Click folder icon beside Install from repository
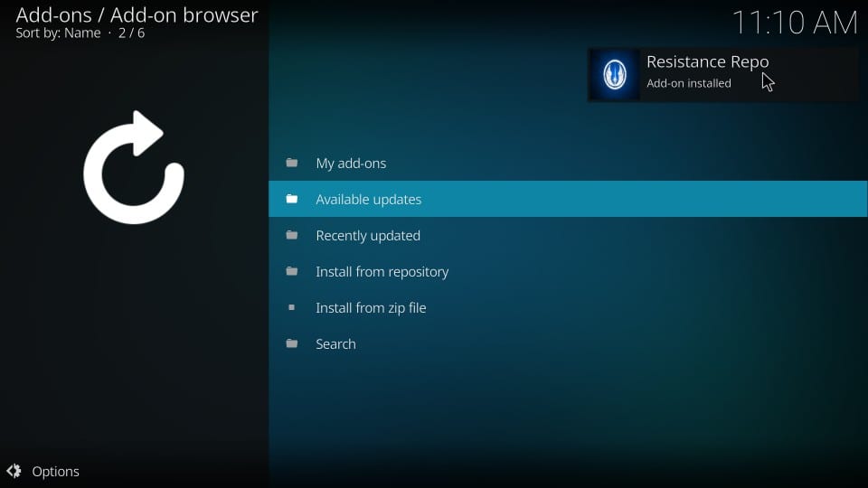Image resolution: width=868 pixels, height=488 pixels. point(292,271)
